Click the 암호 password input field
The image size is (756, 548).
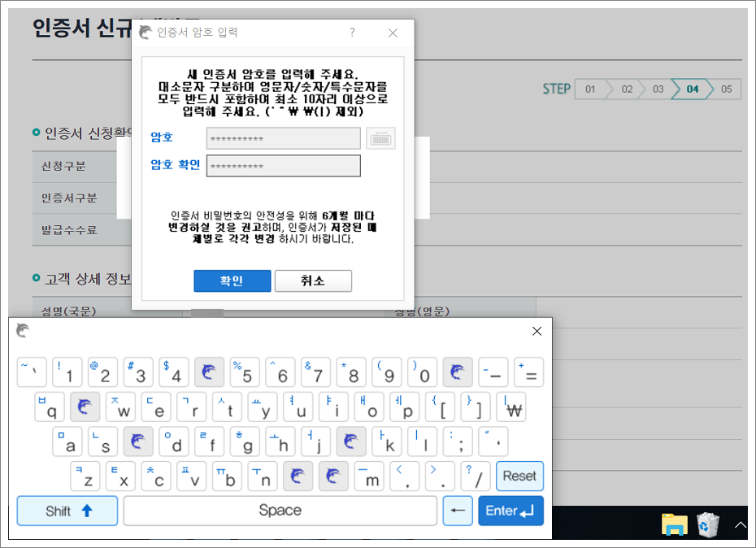click(x=283, y=138)
